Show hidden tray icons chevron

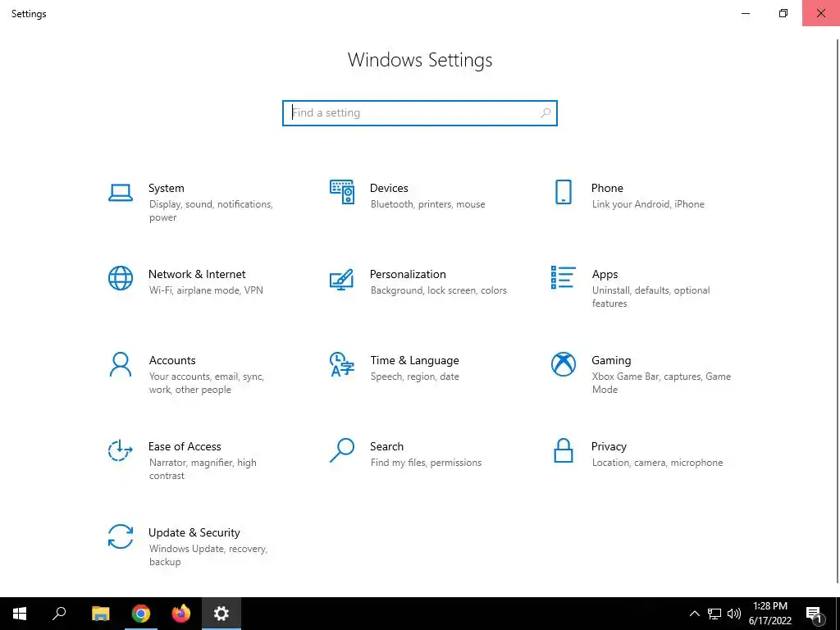tap(694, 614)
